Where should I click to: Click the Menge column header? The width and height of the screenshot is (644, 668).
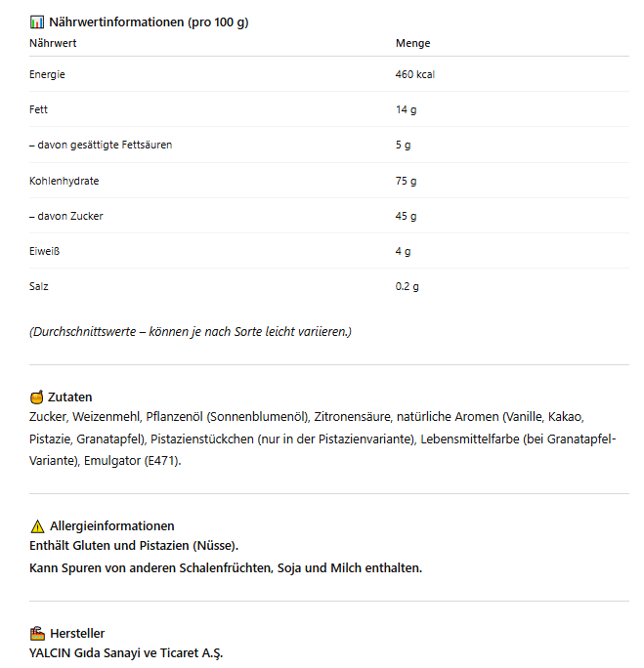click(x=412, y=43)
